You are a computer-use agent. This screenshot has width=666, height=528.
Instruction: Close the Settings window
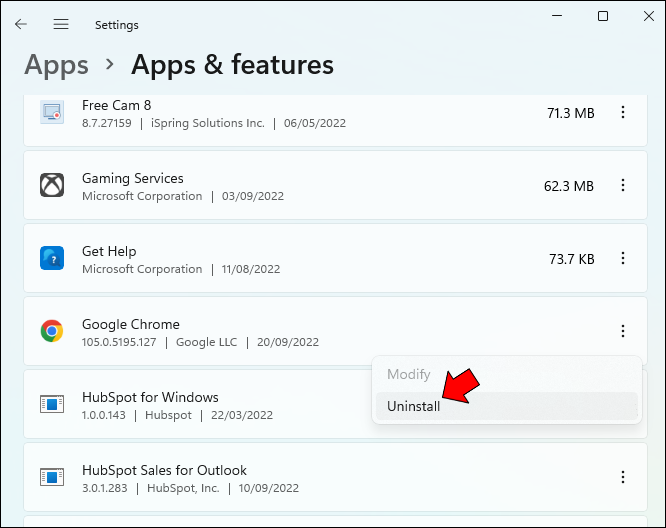(649, 16)
